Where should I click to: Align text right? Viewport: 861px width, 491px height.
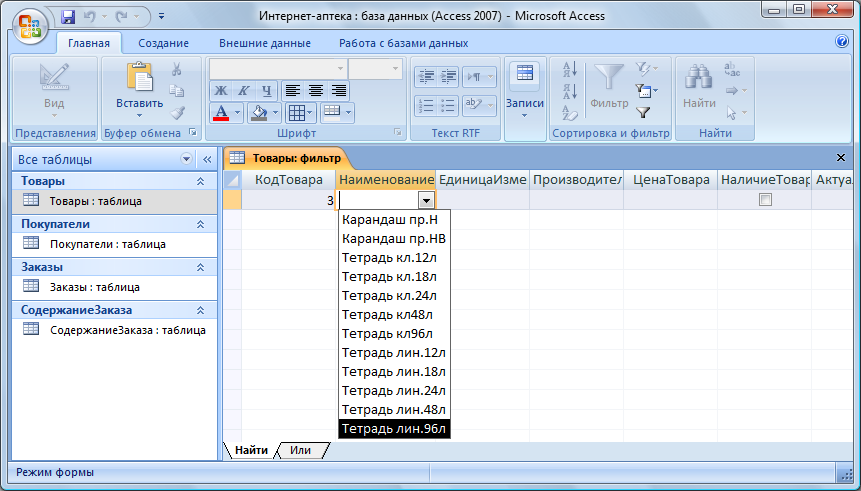(x=339, y=91)
